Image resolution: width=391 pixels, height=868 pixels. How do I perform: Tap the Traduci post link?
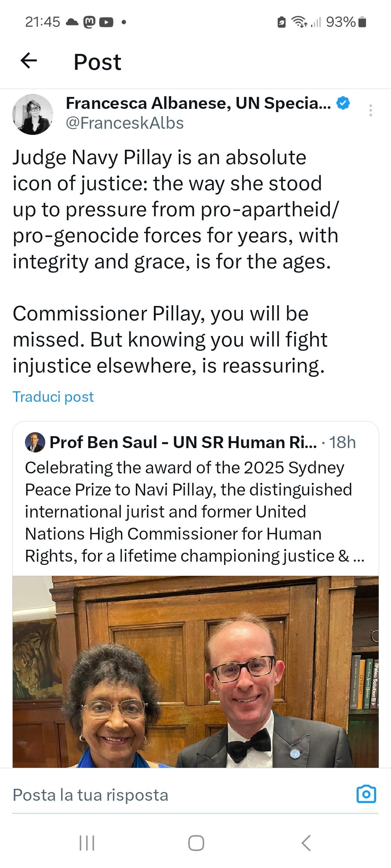pyautogui.click(x=53, y=397)
